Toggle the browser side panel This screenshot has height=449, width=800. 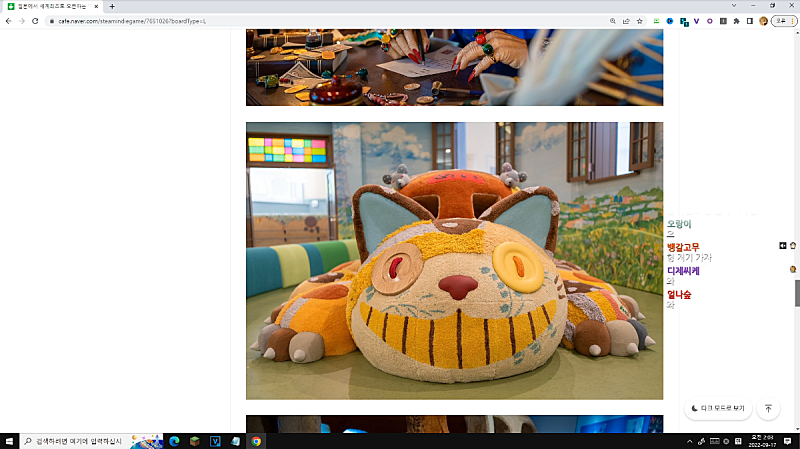[749, 21]
